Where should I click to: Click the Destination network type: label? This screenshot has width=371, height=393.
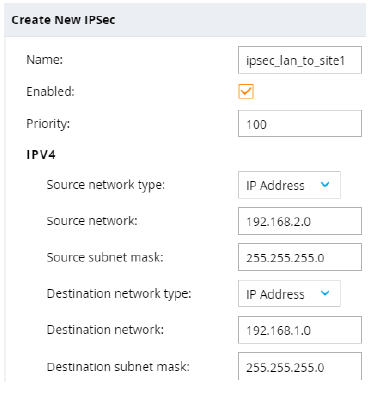[x=119, y=294]
